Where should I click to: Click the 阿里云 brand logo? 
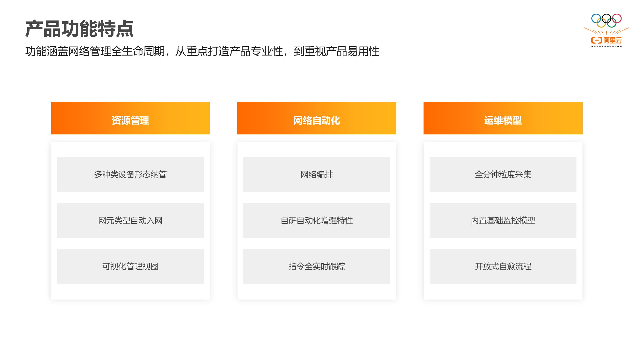coord(606,40)
